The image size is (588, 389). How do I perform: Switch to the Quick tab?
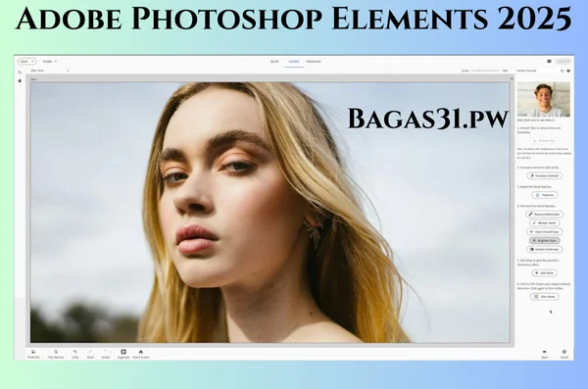coord(274,61)
